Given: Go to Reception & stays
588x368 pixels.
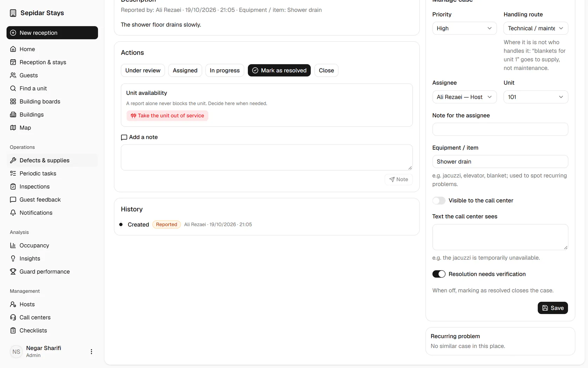Looking at the screenshot, I should [52, 62].
